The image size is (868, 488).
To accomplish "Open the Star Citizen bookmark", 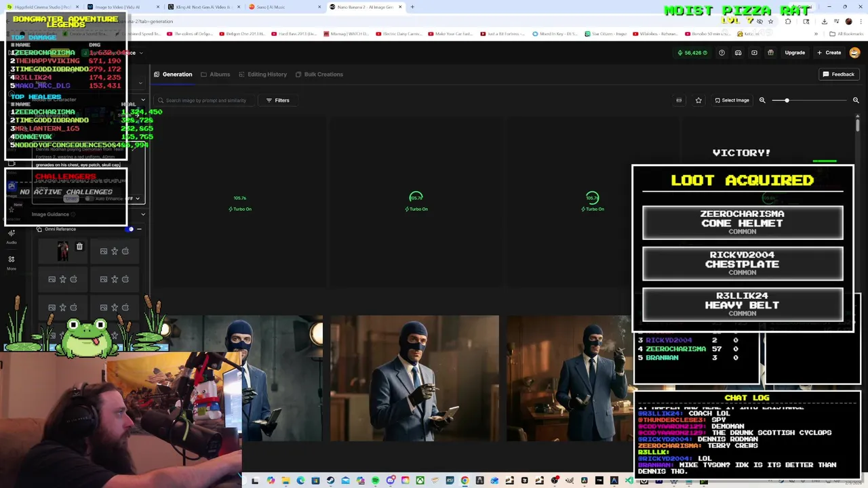I will click(x=606, y=34).
